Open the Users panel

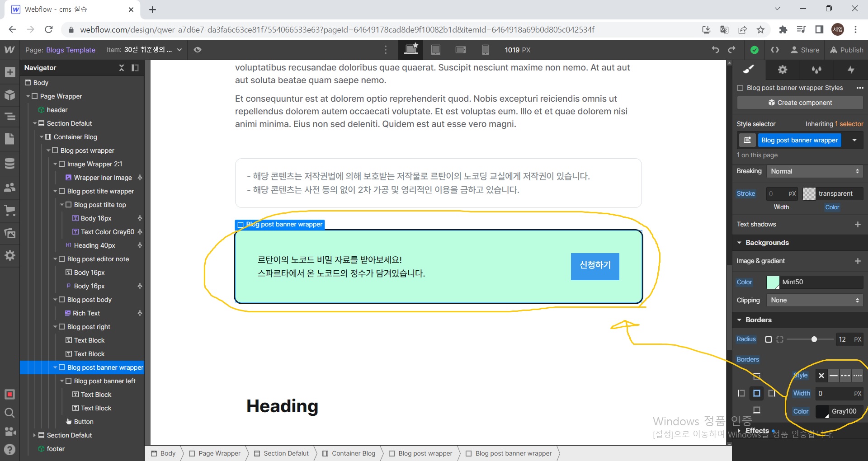pyautogui.click(x=9, y=187)
